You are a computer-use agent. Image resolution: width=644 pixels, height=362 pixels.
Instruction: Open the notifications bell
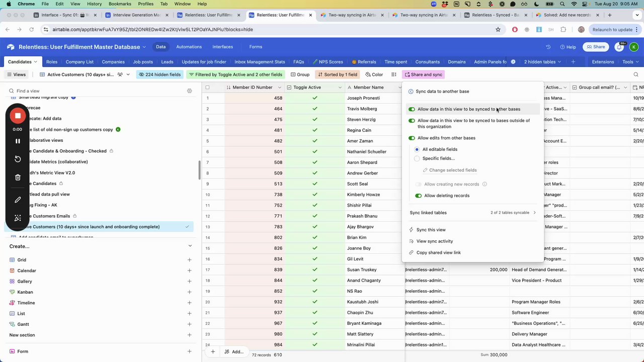click(x=620, y=47)
